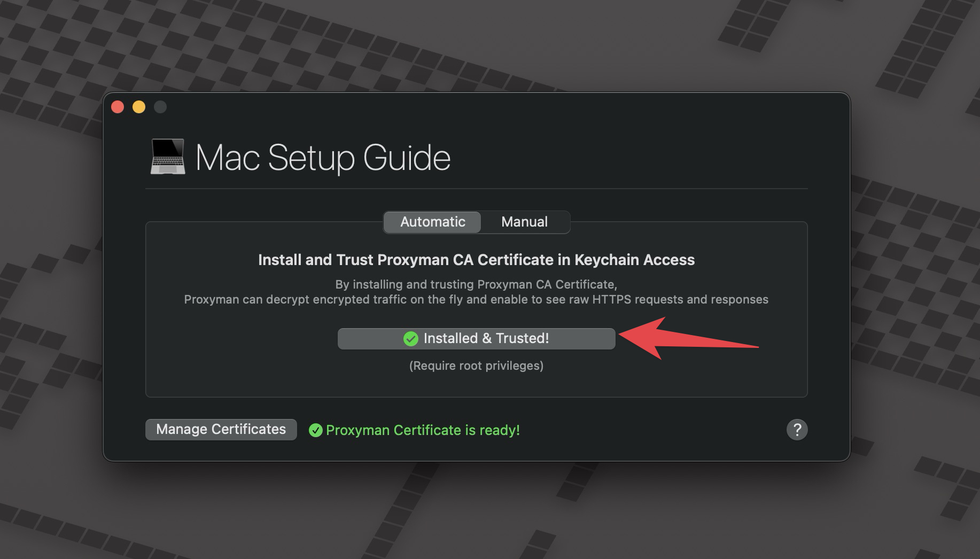The width and height of the screenshot is (980, 559).
Task: Open help with the question mark button
Action: click(x=797, y=430)
